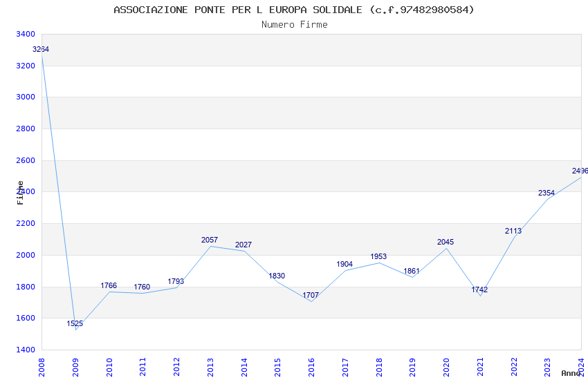This screenshot has width=588, height=380.
Task: Click the 2200 y-axis tick label
Action: coord(26,223)
